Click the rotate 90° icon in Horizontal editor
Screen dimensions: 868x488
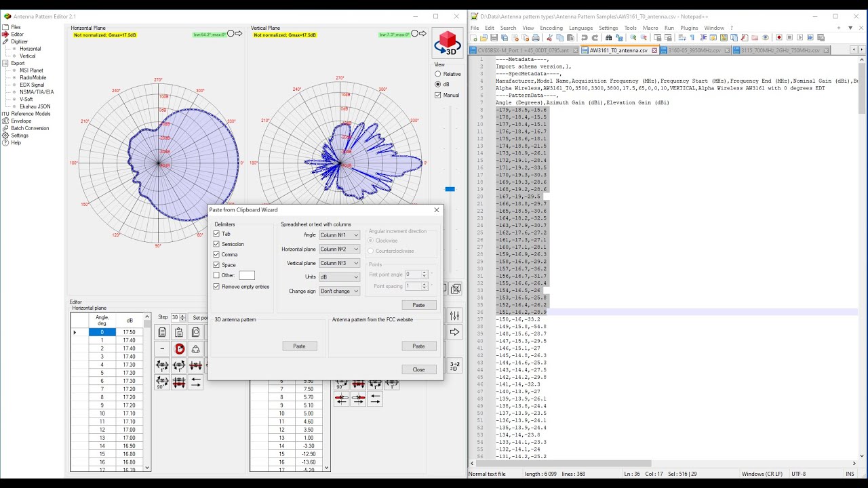(162, 383)
